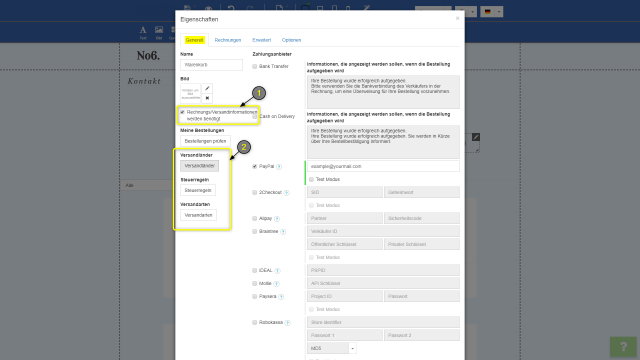Image resolution: width=640 pixels, height=360 pixels.
Task: Open the Braintree help info icon
Action: tap(283, 232)
